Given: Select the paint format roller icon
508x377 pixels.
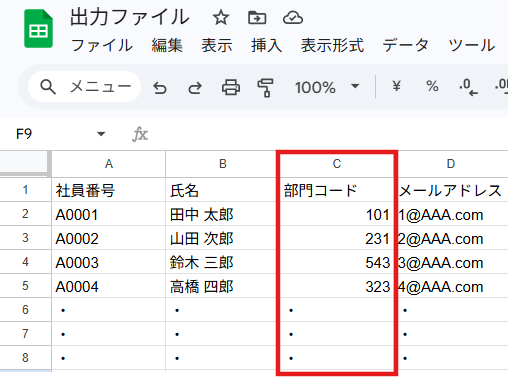Looking at the screenshot, I should pyautogui.click(x=266, y=88).
